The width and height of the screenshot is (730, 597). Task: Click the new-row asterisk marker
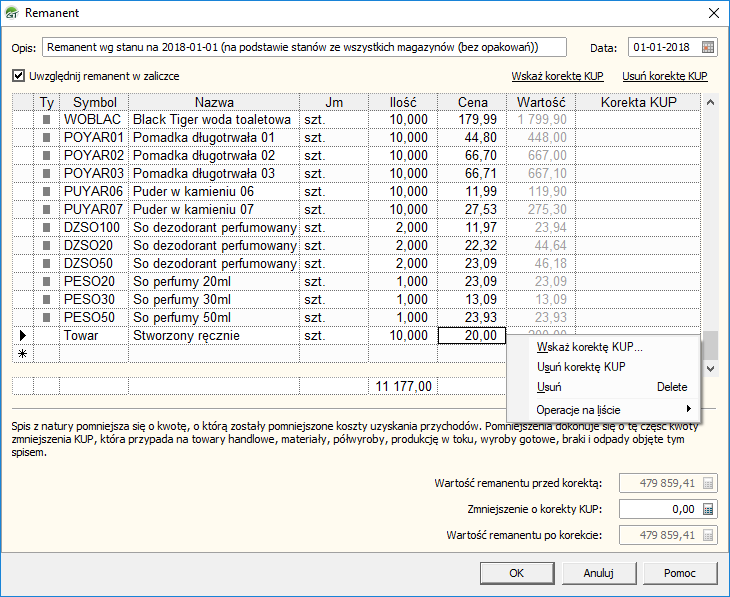(x=23, y=354)
